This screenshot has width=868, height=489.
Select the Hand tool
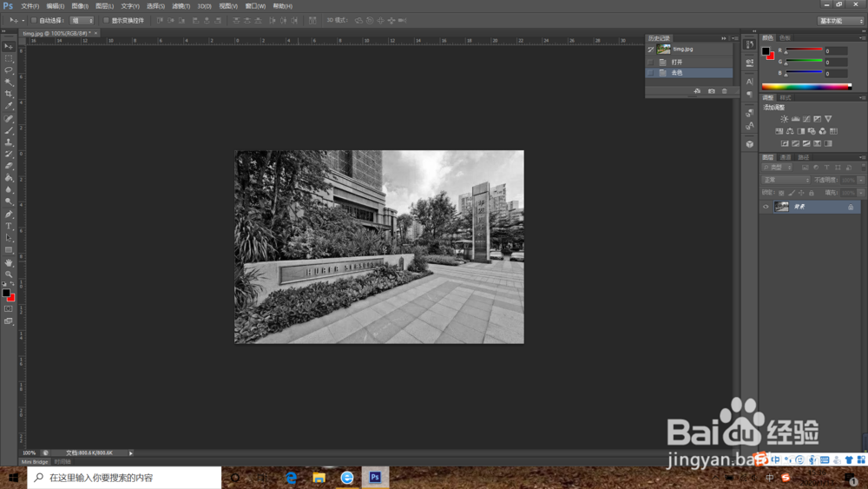pyautogui.click(x=9, y=262)
